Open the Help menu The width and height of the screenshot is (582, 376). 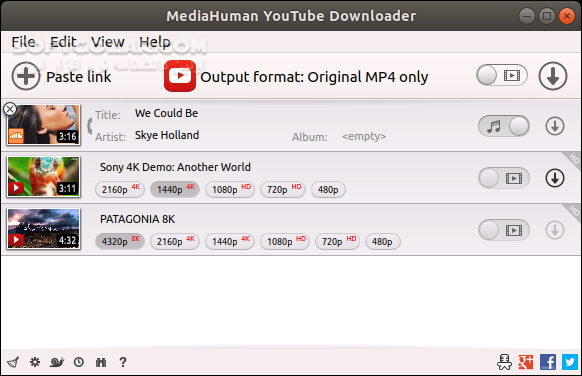coord(155,42)
